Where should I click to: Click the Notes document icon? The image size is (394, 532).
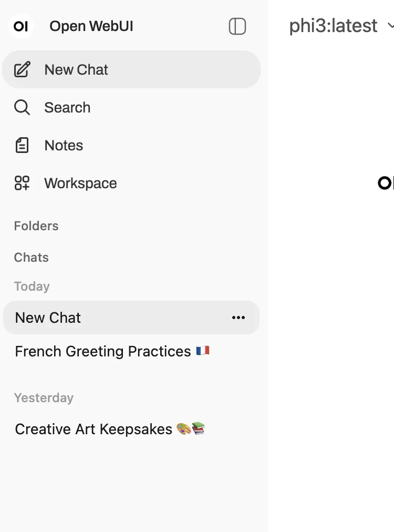coord(22,145)
